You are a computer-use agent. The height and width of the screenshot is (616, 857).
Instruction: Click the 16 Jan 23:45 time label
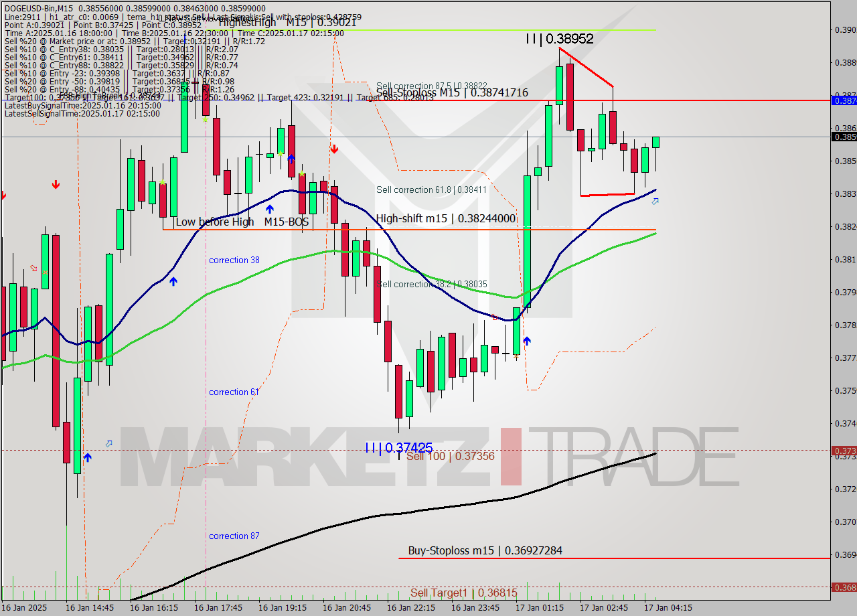(x=475, y=608)
